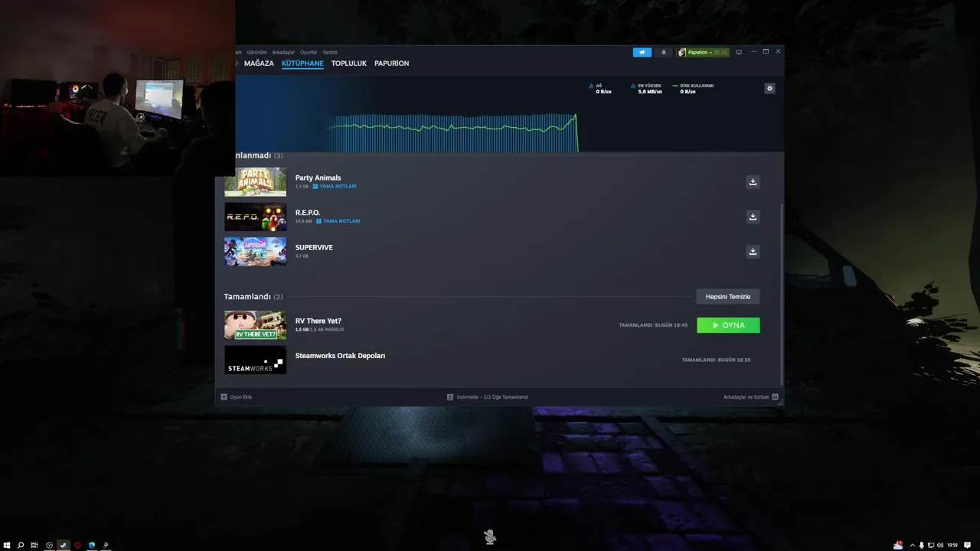Open R.E.P.O. YAMA NOTLARI link
980x551 pixels.
pyautogui.click(x=341, y=221)
